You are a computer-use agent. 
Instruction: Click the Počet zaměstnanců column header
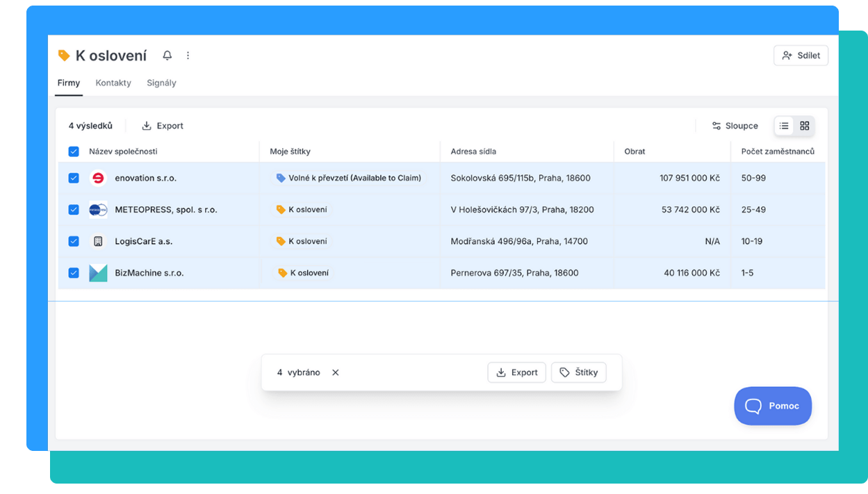pos(778,151)
